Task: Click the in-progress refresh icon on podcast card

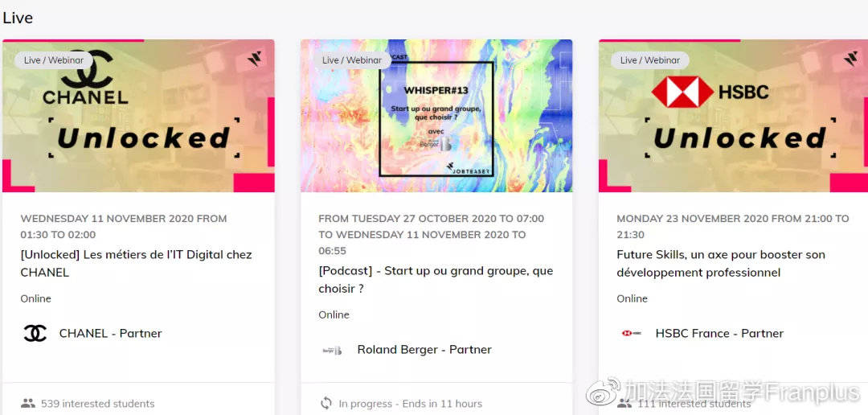Action: coord(326,403)
